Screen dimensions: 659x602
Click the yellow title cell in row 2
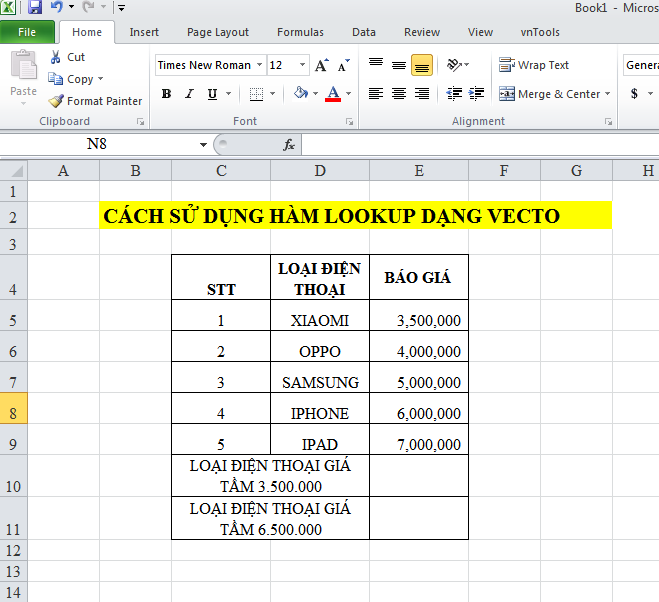pos(356,215)
